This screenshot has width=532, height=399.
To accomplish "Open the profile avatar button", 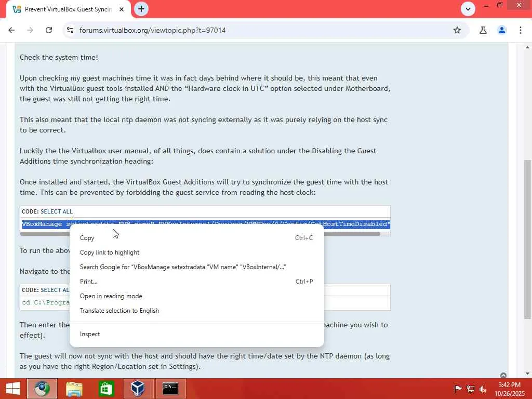I will coord(502,30).
